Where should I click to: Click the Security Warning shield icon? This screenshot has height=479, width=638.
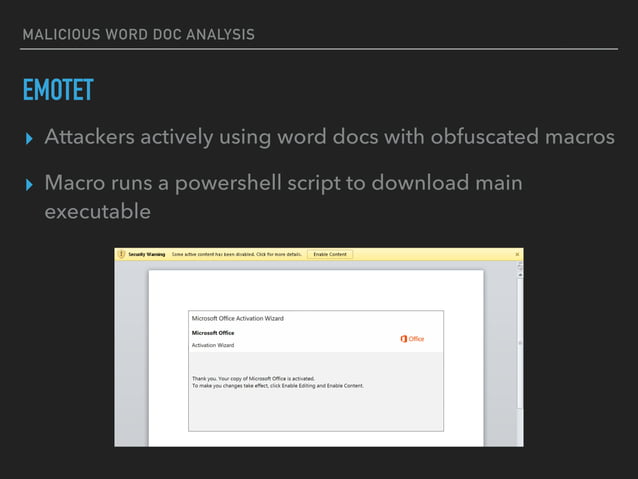121,254
